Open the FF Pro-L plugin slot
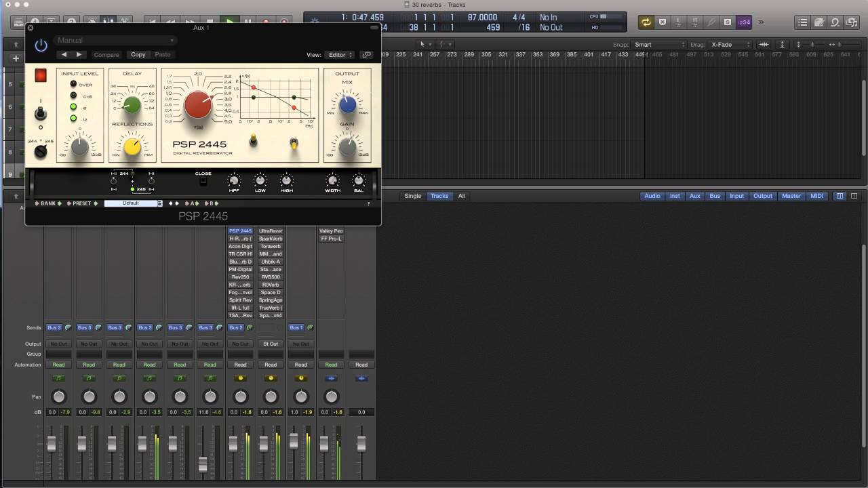 331,239
